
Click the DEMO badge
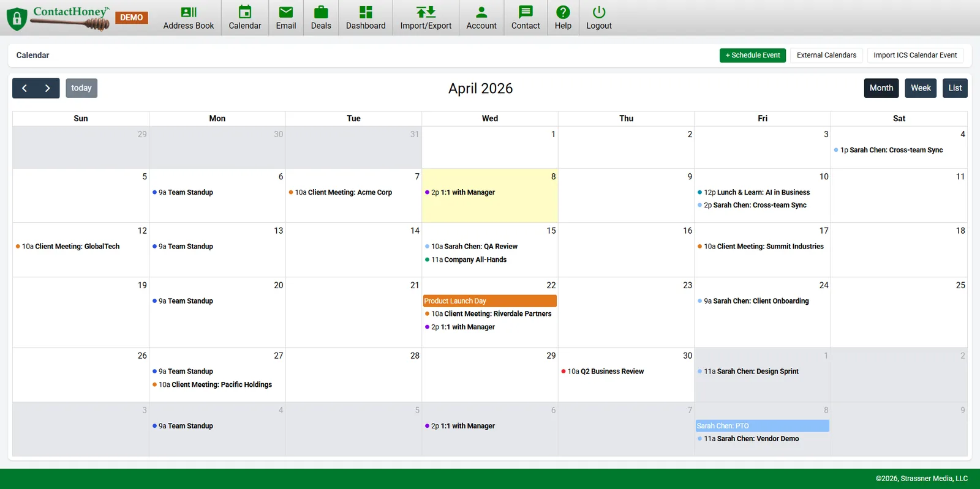[132, 17]
